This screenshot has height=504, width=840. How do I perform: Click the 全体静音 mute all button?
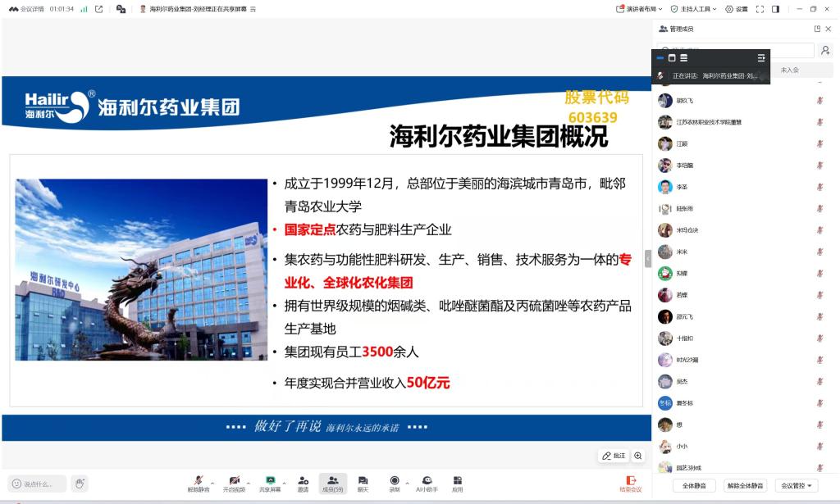[694, 486]
